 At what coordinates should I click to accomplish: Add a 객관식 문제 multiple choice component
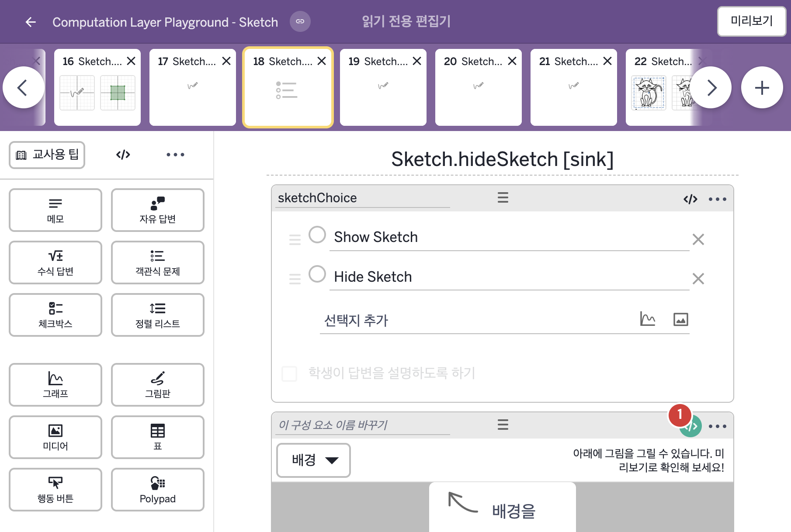tap(158, 263)
